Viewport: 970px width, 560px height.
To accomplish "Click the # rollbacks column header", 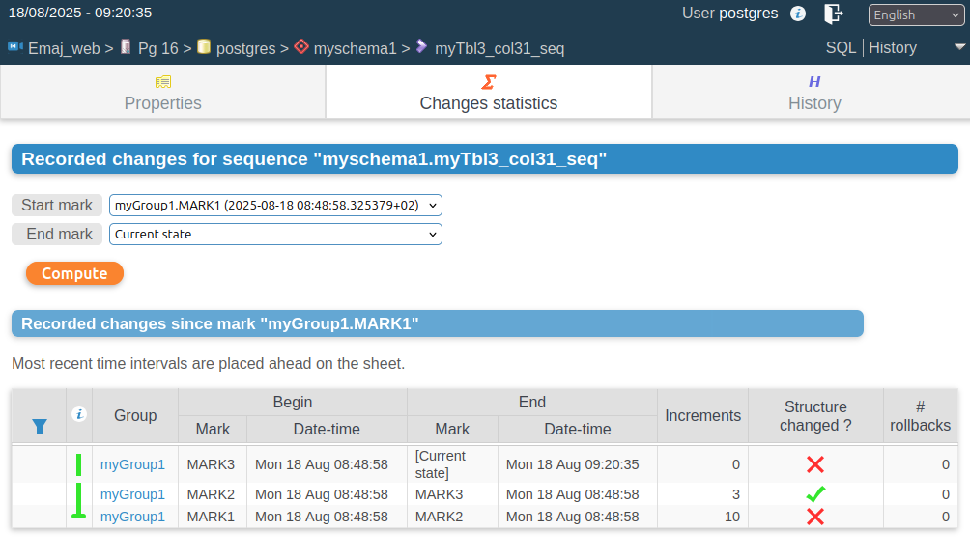I will (920, 415).
